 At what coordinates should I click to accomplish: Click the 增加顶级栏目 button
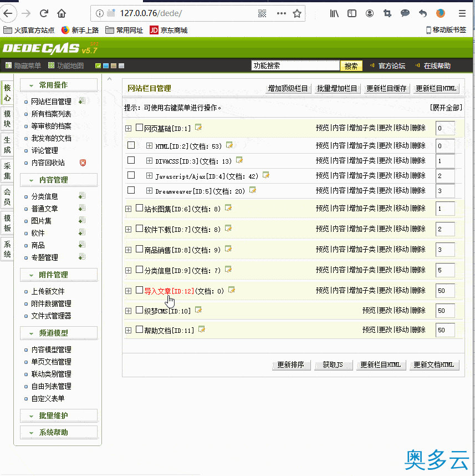click(x=288, y=88)
